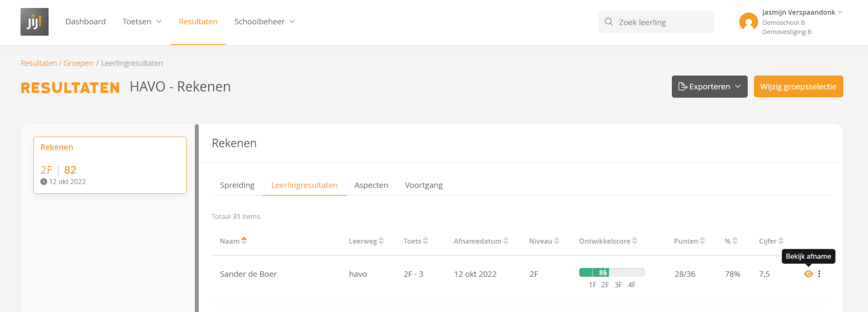Open the Exporteren dropdown
Viewport: 868px width, 312px height.
tap(710, 86)
